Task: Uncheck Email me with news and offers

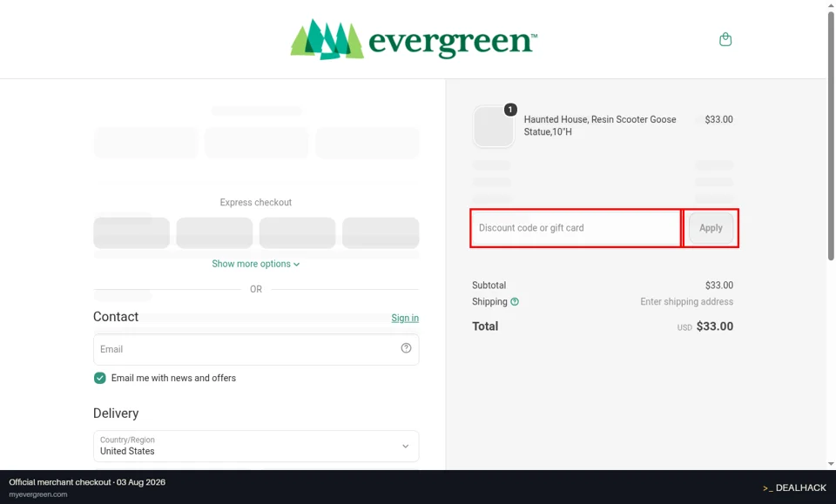Action: click(99, 378)
